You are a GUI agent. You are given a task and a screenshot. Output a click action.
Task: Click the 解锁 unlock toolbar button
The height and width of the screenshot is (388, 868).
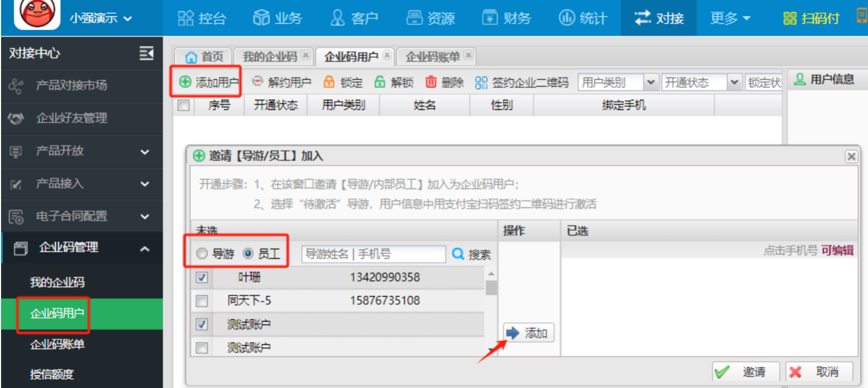(x=393, y=82)
